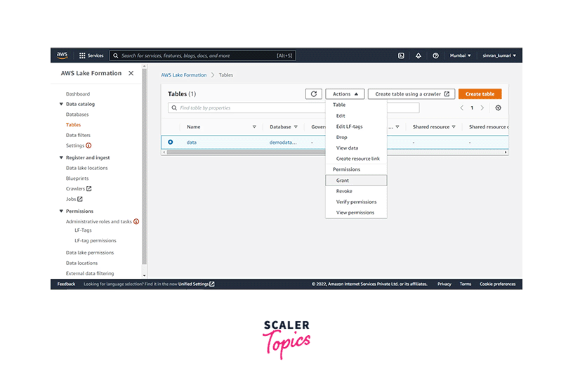Open the help question mark icon
Image resolution: width=573 pixels, height=392 pixels.
pos(436,55)
